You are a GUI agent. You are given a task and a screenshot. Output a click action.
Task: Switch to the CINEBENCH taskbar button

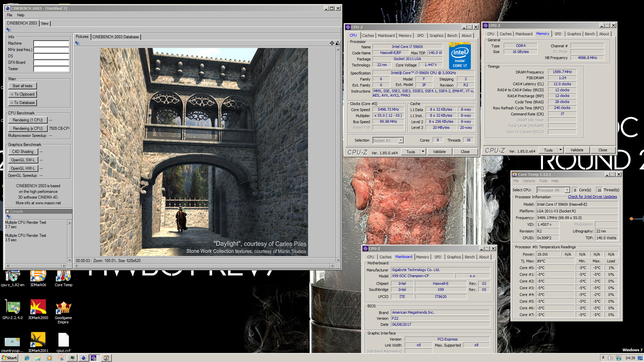(x=83, y=358)
